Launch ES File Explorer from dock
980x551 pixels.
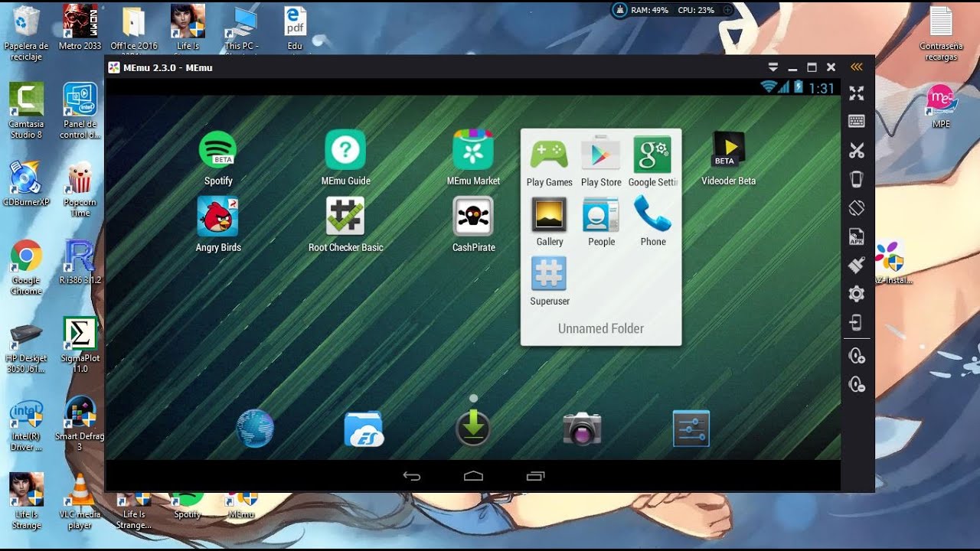coord(364,429)
